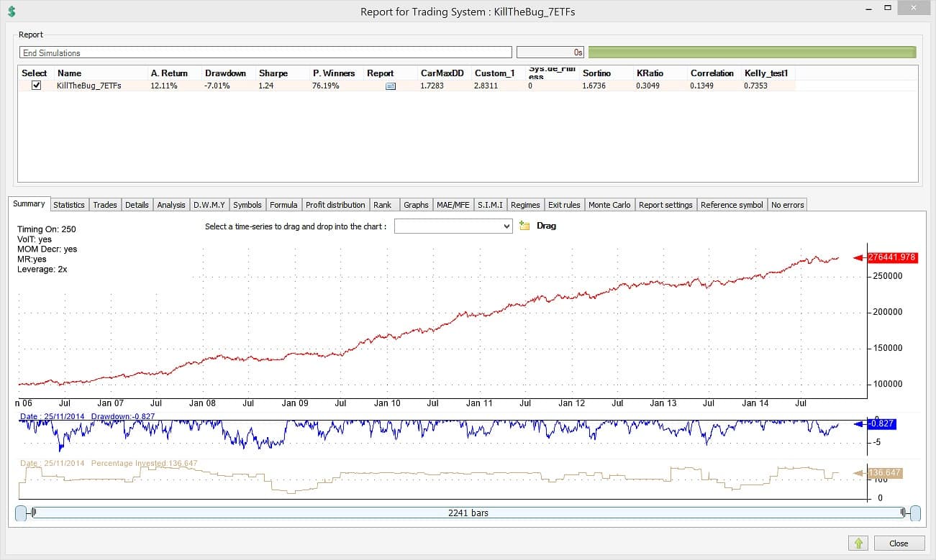The image size is (936, 560).
Task: Uncheck the KillTheBug_7ETFs select checkbox
Action: tap(36, 86)
